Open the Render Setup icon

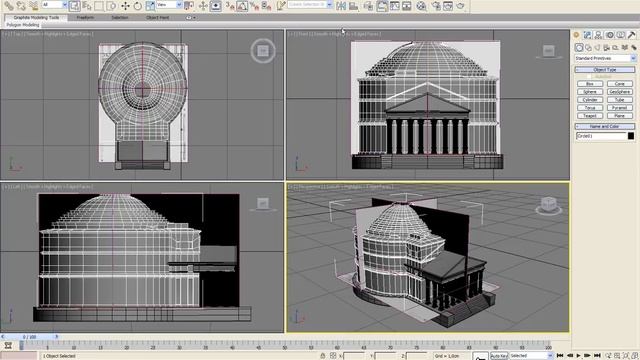436,6
